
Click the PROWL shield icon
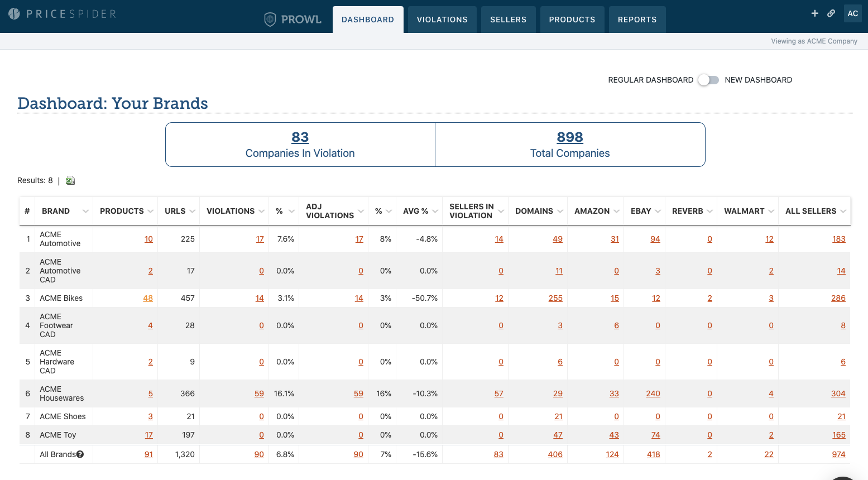coord(270,19)
